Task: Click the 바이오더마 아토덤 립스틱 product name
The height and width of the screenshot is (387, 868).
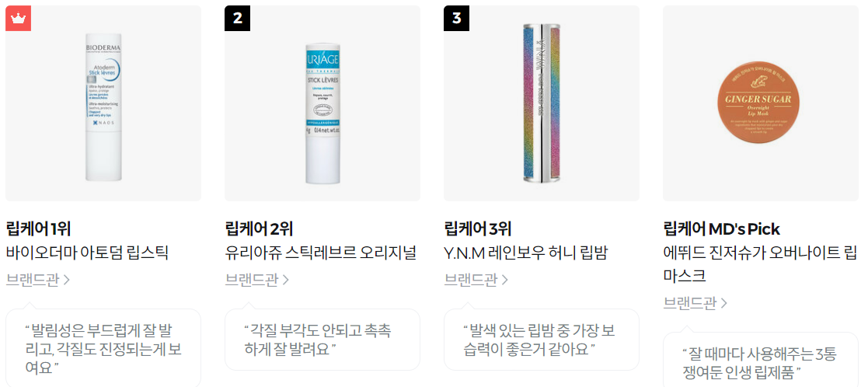Action: (x=87, y=253)
